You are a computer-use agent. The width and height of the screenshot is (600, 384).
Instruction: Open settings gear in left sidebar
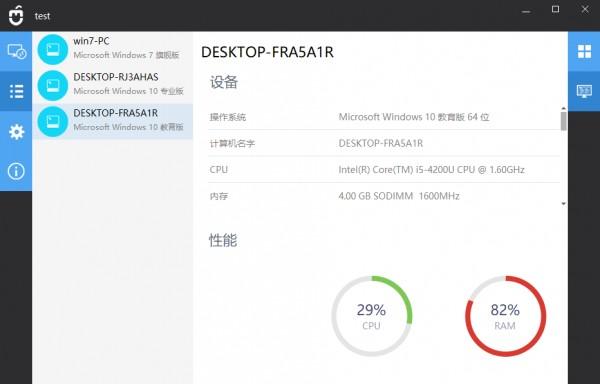pos(16,132)
